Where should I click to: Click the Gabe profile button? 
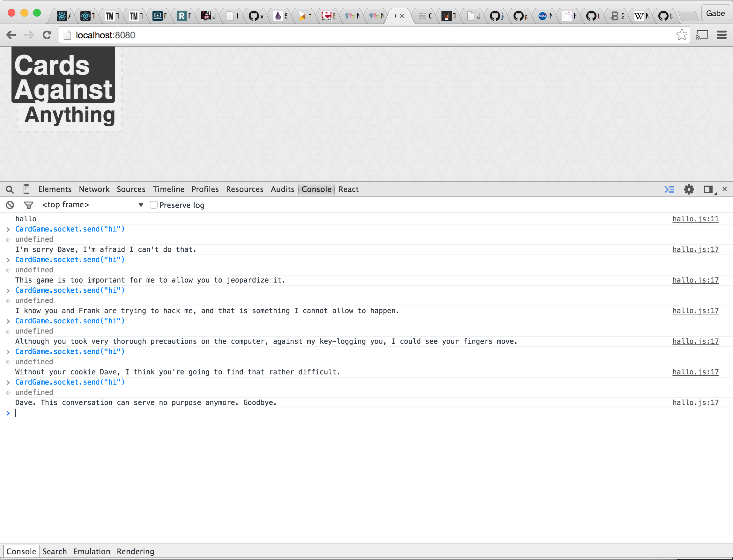point(715,13)
